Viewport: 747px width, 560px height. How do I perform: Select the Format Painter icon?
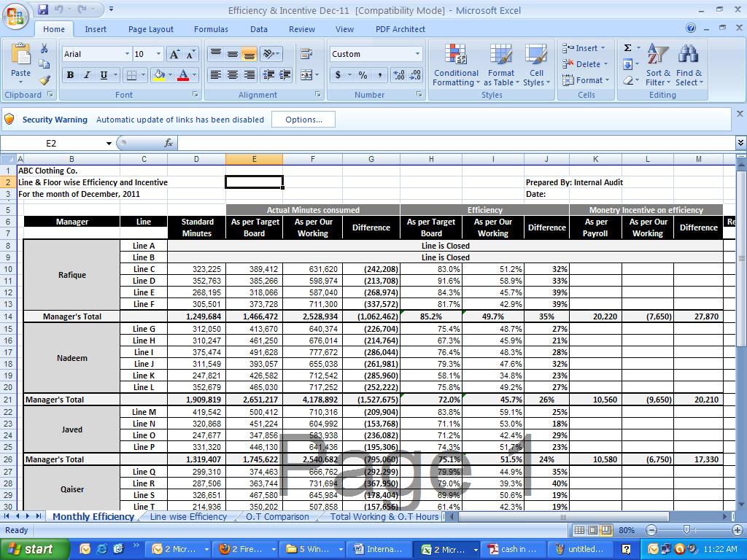pos(44,78)
